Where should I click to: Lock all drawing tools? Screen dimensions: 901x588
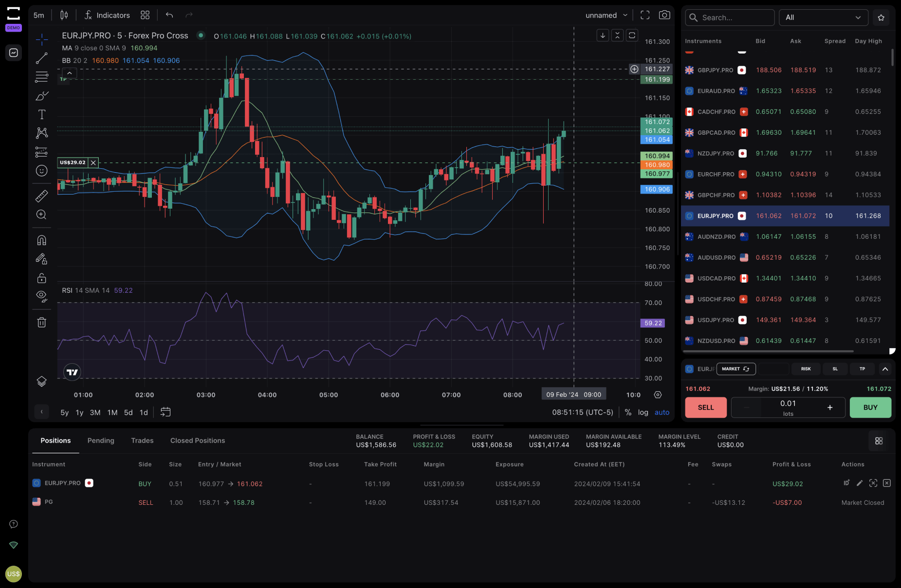pyautogui.click(x=41, y=278)
